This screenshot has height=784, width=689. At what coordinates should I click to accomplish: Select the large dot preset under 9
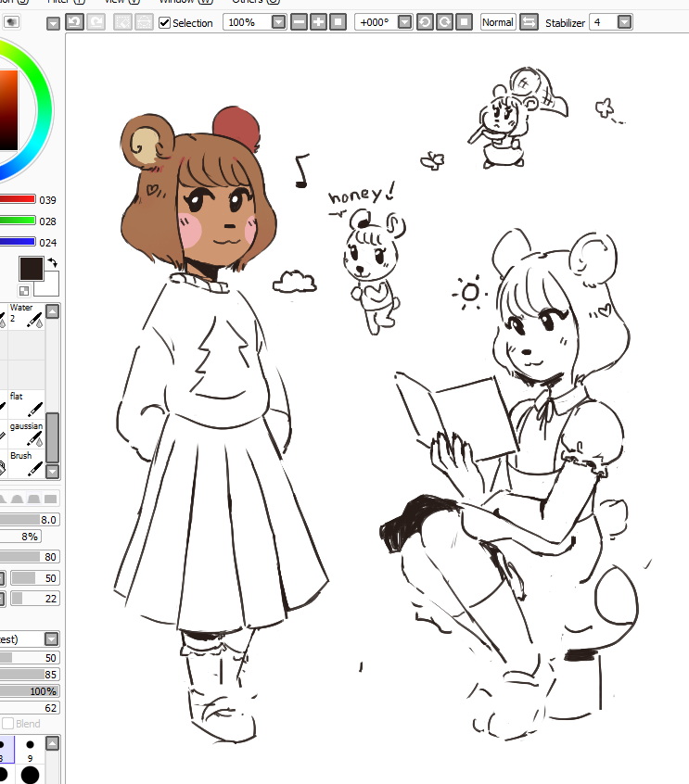click(x=30, y=774)
